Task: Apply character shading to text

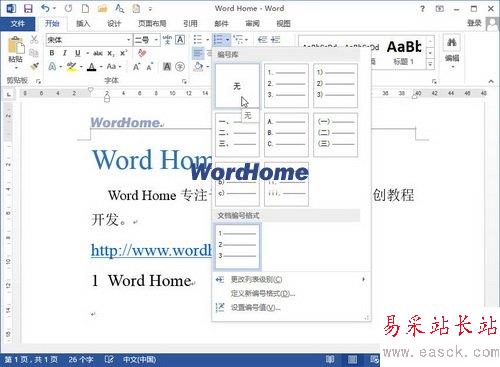Action: [167, 67]
